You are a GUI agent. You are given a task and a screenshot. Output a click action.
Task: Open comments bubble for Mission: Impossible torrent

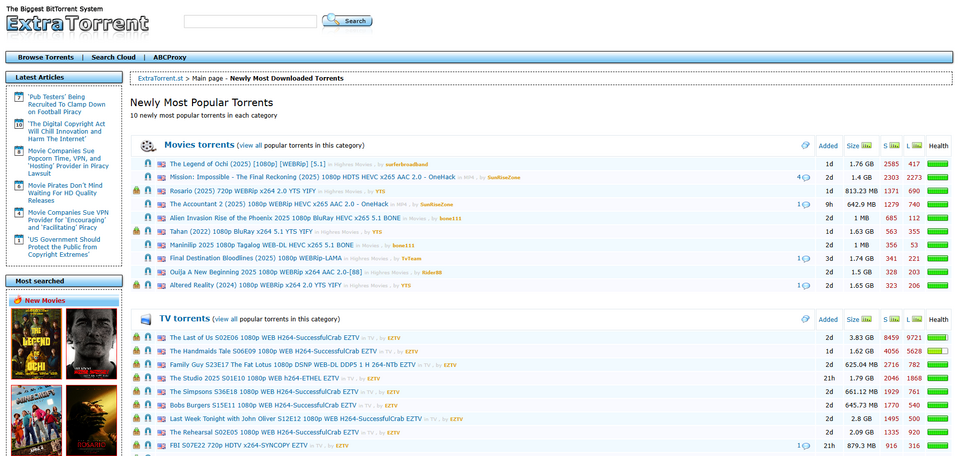point(806,178)
